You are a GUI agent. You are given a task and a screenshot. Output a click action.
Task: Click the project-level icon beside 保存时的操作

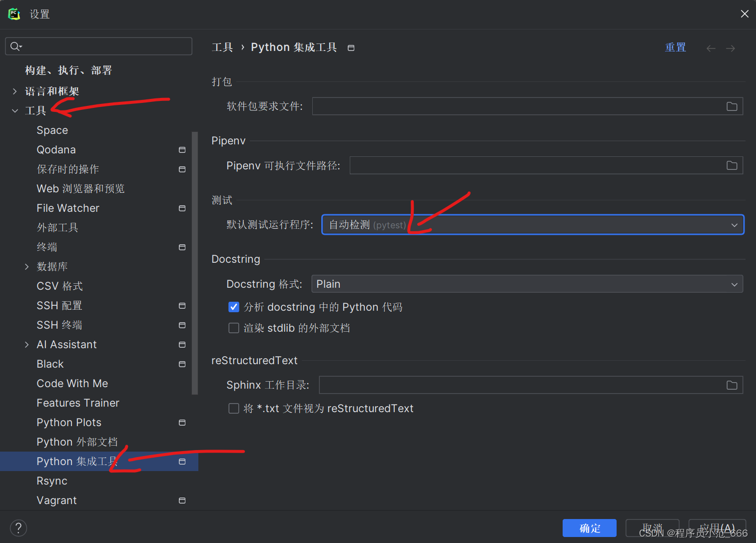182,169
